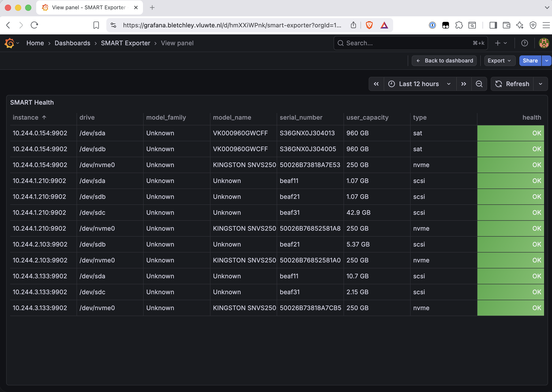Click serial 50026B73818A7CB5 cell

tap(310, 308)
